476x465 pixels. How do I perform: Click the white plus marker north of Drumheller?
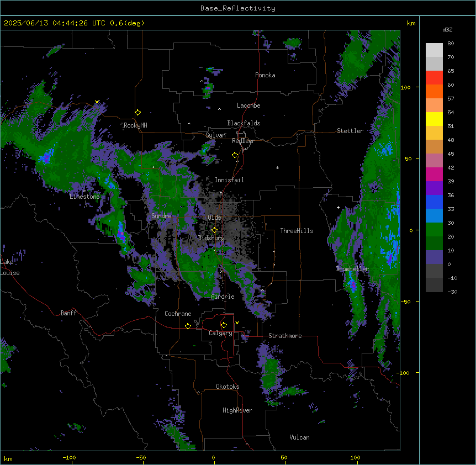tap(338, 207)
